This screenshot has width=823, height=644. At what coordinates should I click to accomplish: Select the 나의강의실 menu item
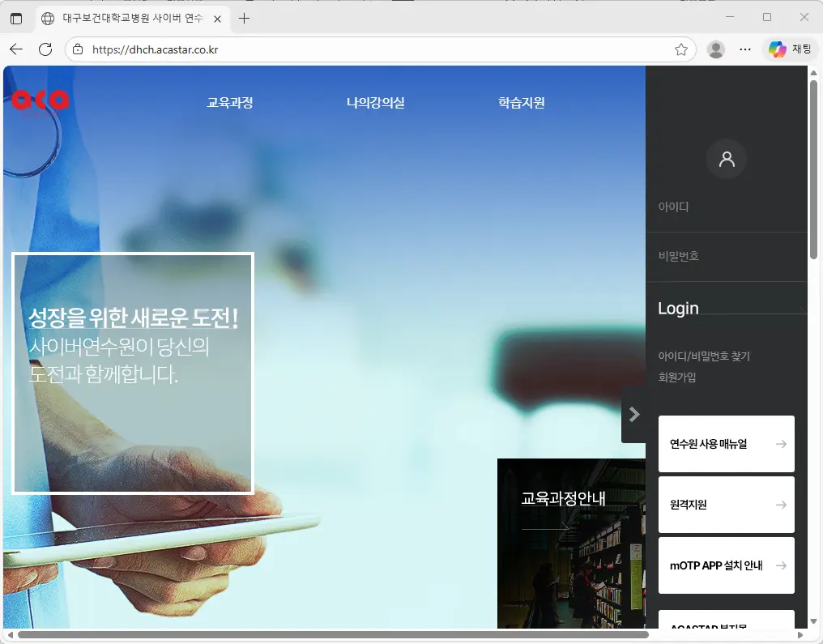tap(375, 102)
